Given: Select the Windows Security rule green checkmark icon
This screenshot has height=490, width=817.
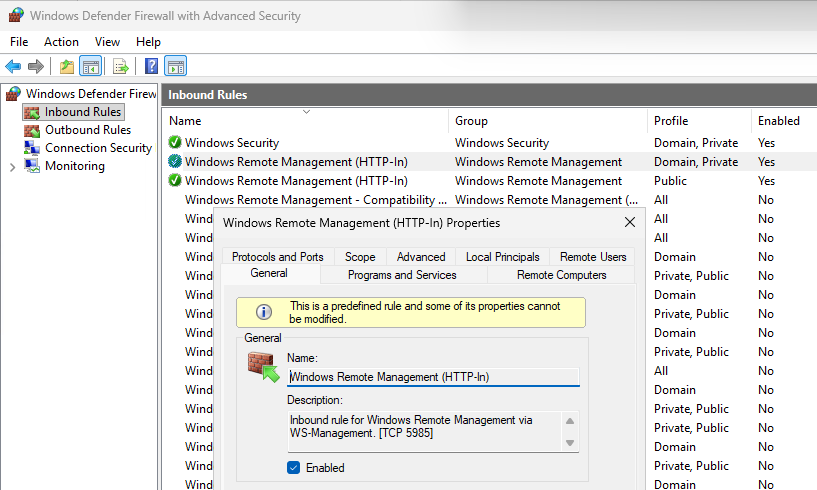Looking at the screenshot, I should pos(175,142).
